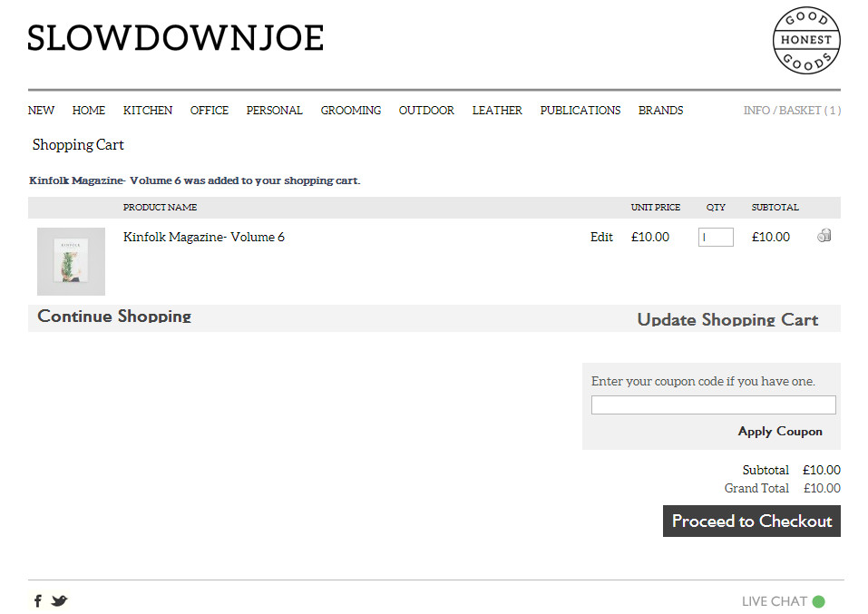
Task: Click the coupon code prompt text
Action: 703,382
